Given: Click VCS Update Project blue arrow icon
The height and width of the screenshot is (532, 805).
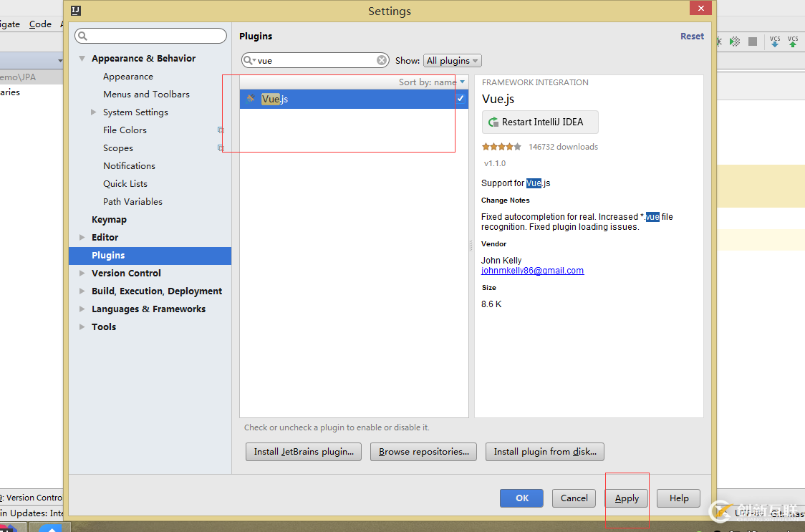Looking at the screenshot, I should 775,42.
